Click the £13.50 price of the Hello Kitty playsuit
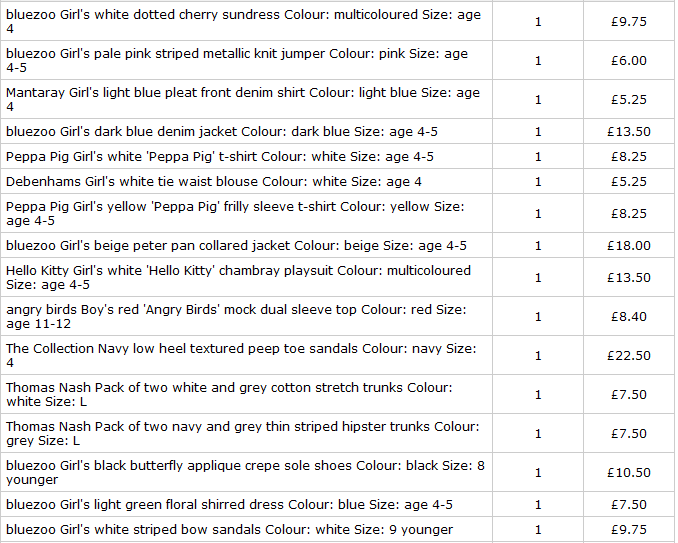 click(629, 278)
